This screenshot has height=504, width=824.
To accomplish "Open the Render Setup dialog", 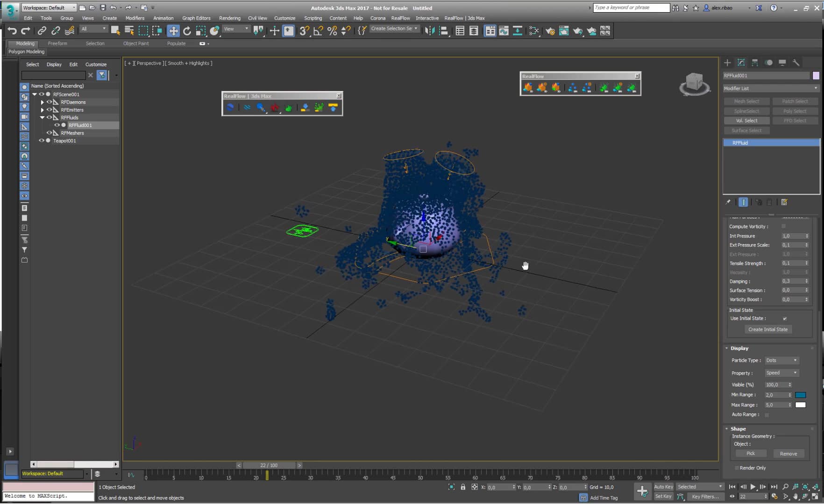I will pos(550,31).
